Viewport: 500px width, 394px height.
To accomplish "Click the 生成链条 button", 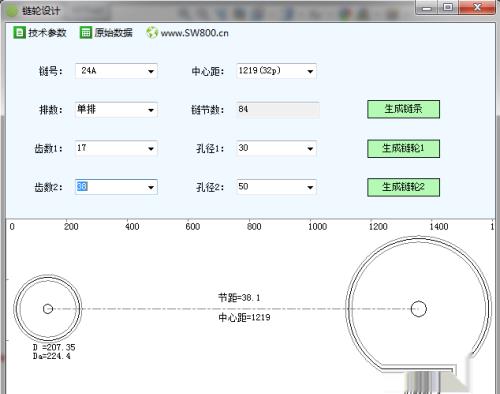I will pos(403,109).
